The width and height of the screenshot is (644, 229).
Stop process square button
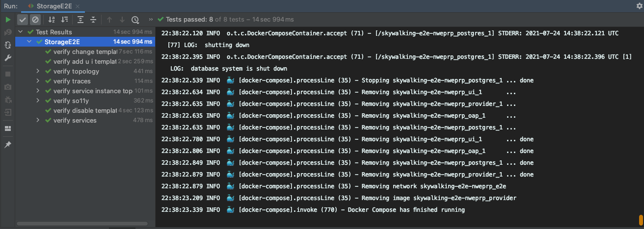8,74
